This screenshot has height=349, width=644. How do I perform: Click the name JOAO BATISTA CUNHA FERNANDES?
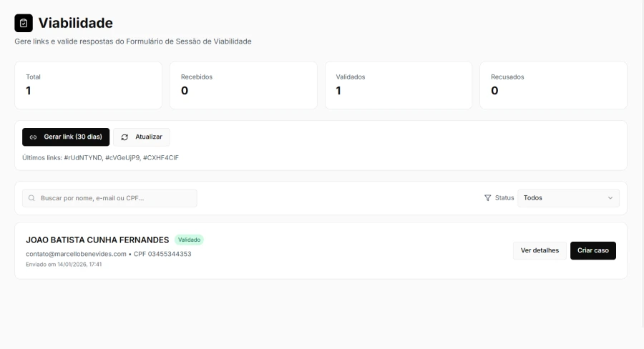coord(97,240)
